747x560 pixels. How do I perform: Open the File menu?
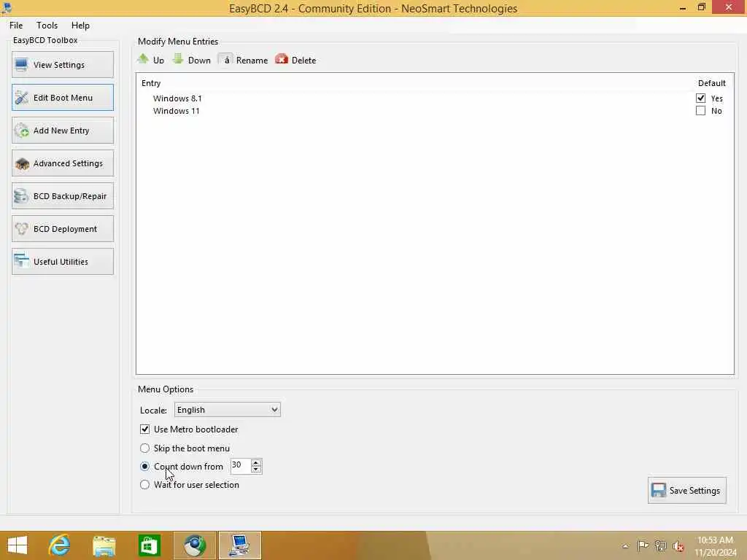(16, 26)
